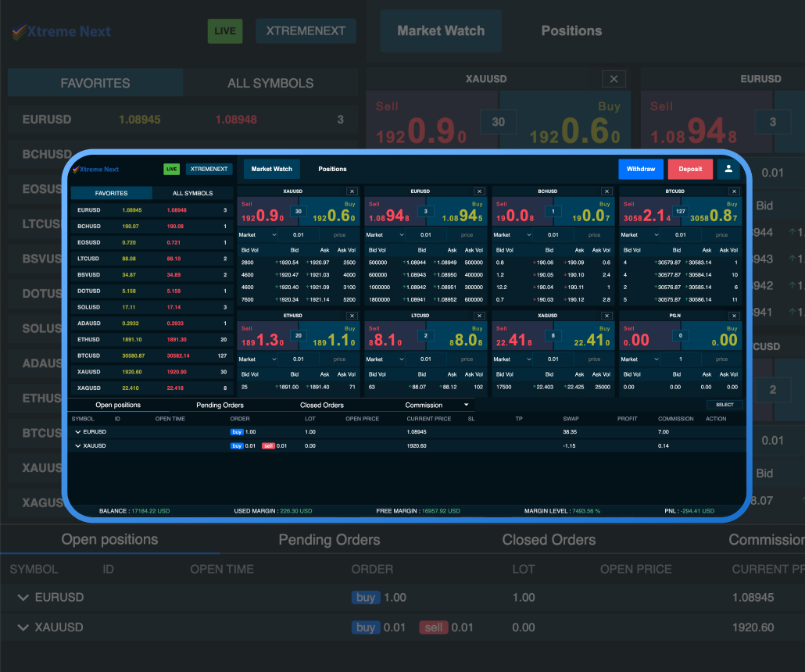Close the ETHUSD quote card
Screen dimensions: 805x672
352,316
